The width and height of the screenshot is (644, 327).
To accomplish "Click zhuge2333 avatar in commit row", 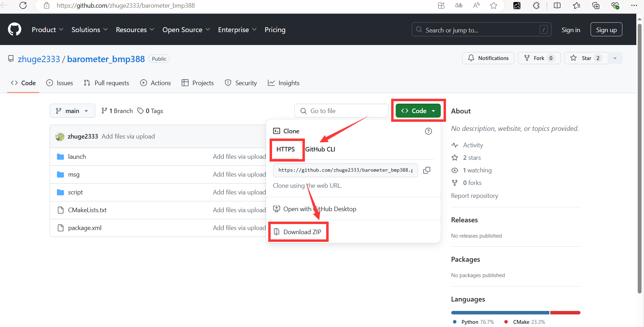I will pos(60,136).
